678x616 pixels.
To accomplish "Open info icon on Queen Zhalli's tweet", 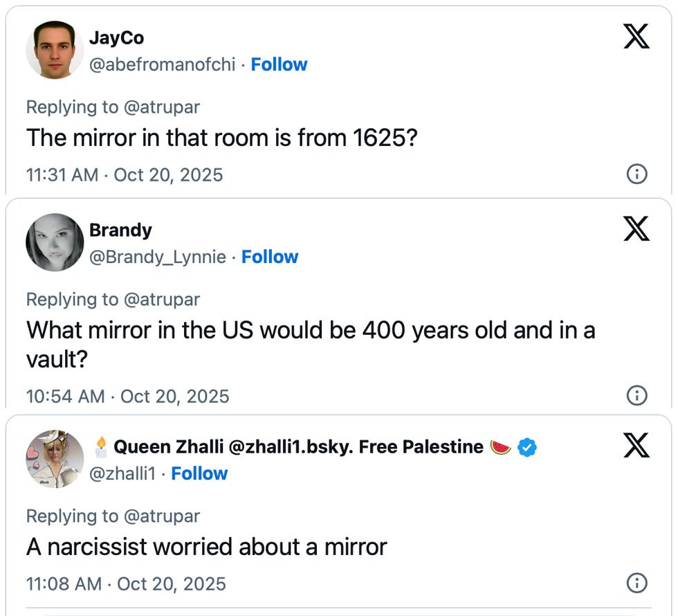I will pyautogui.click(x=636, y=583).
